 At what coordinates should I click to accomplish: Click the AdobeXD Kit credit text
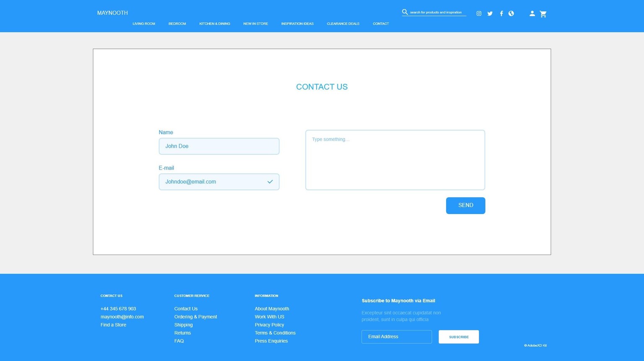pyautogui.click(x=535, y=345)
